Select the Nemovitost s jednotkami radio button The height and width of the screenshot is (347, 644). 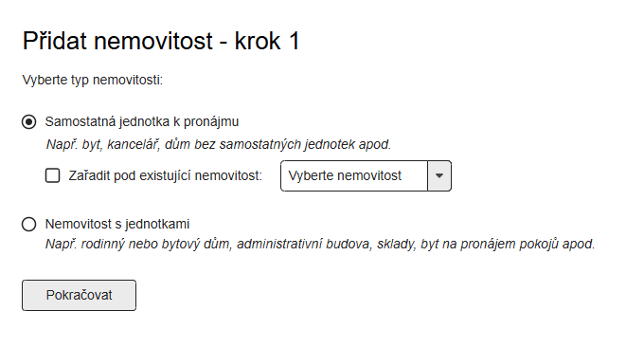[28, 225]
